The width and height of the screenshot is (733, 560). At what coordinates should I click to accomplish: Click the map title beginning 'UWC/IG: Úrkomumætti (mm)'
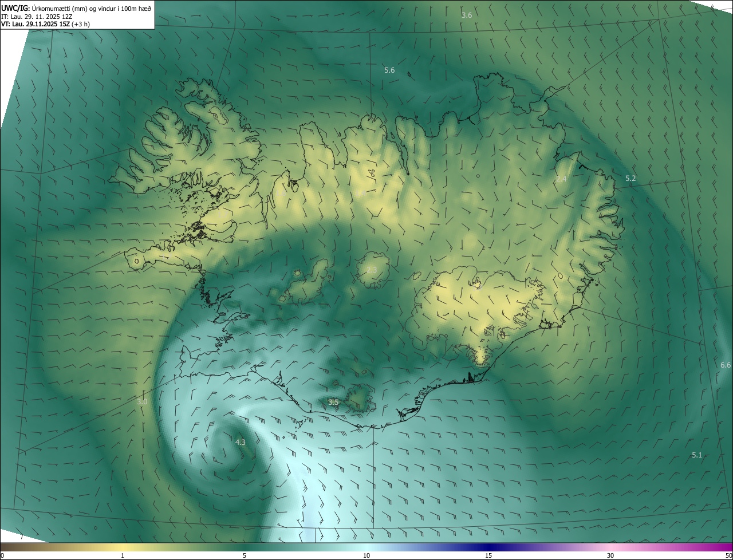click(76, 8)
